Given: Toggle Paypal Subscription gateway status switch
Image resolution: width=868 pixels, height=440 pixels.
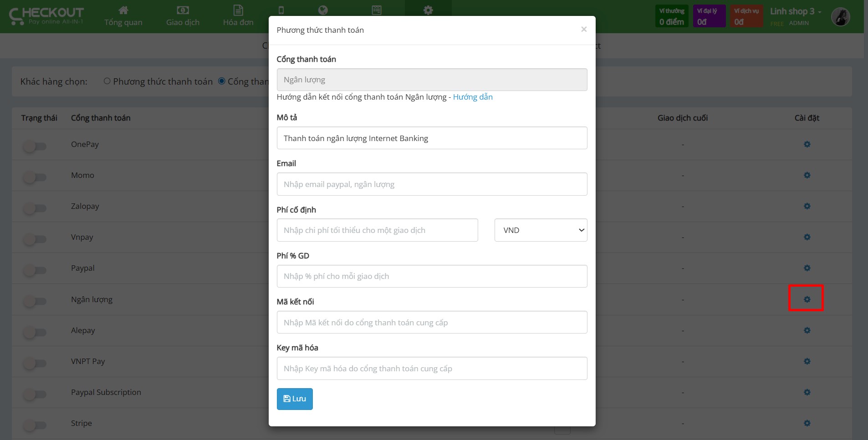Looking at the screenshot, I should (x=35, y=394).
